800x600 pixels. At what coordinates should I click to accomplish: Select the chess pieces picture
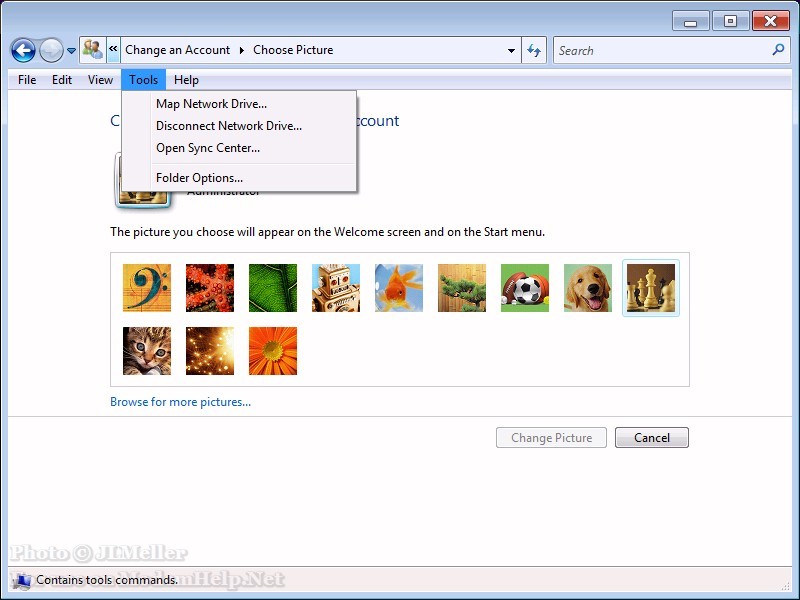(x=651, y=288)
